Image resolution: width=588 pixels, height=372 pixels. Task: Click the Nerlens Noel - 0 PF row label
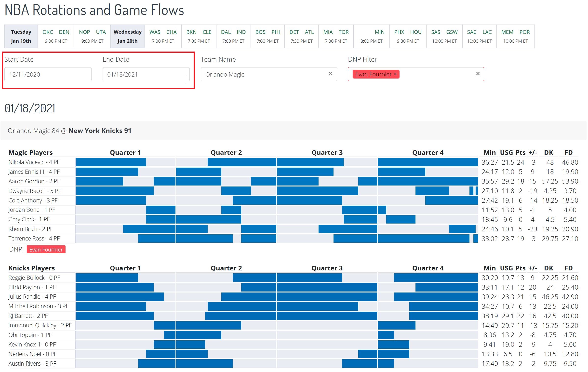pyautogui.click(x=33, y=354)
